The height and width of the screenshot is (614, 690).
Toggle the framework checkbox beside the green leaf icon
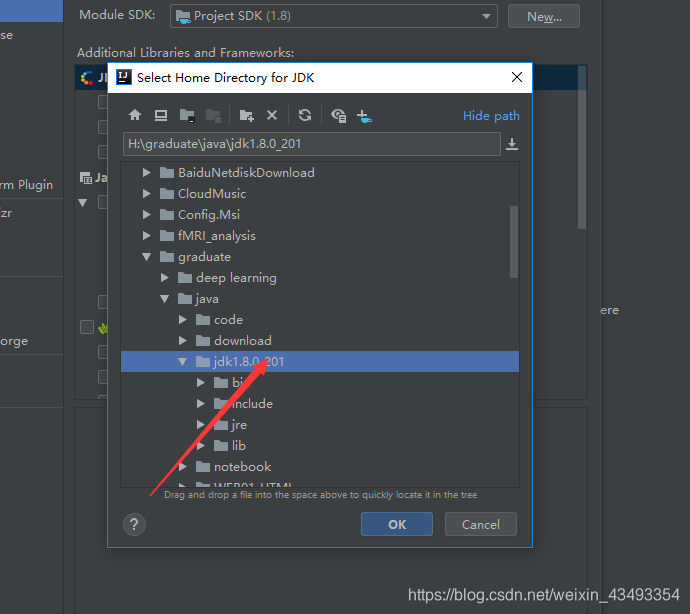[x=87, y=327]
